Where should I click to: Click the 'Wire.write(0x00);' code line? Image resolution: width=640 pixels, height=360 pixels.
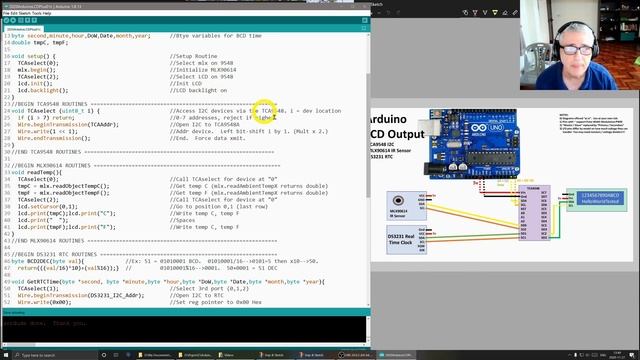tap(44, 302)
